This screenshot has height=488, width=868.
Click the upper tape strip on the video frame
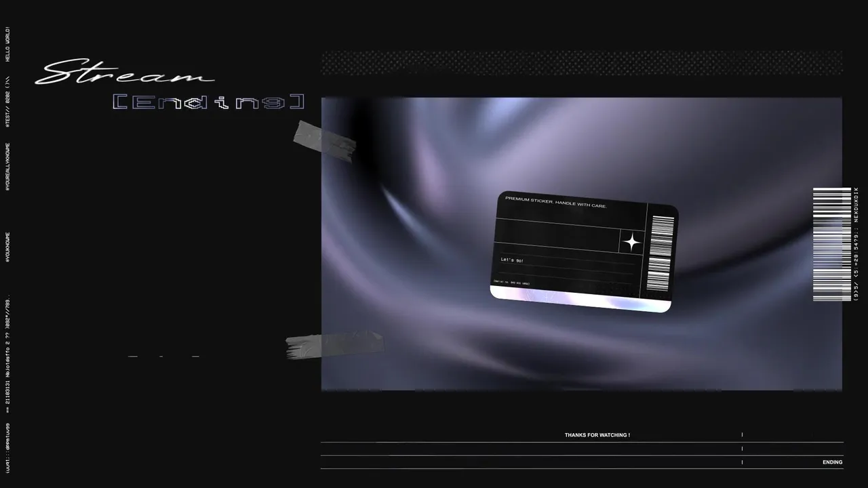pyautogui.click(x=325, y=140)
